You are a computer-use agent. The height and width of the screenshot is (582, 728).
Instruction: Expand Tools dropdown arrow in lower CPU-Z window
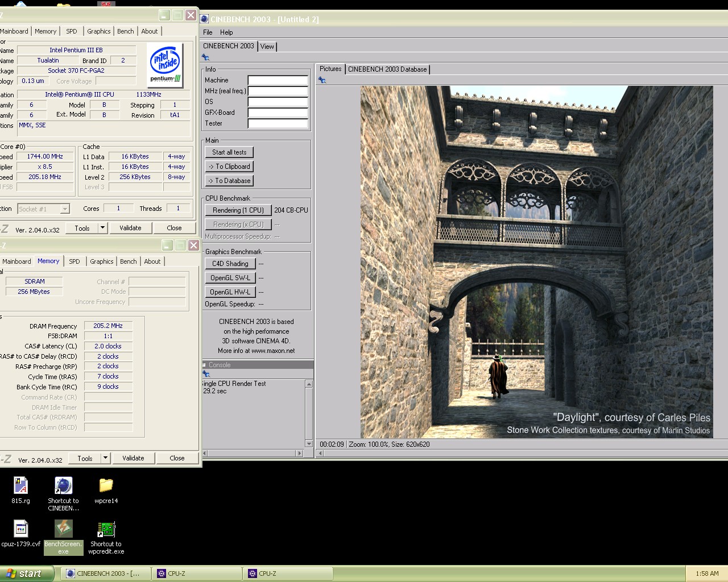point(105,458)
